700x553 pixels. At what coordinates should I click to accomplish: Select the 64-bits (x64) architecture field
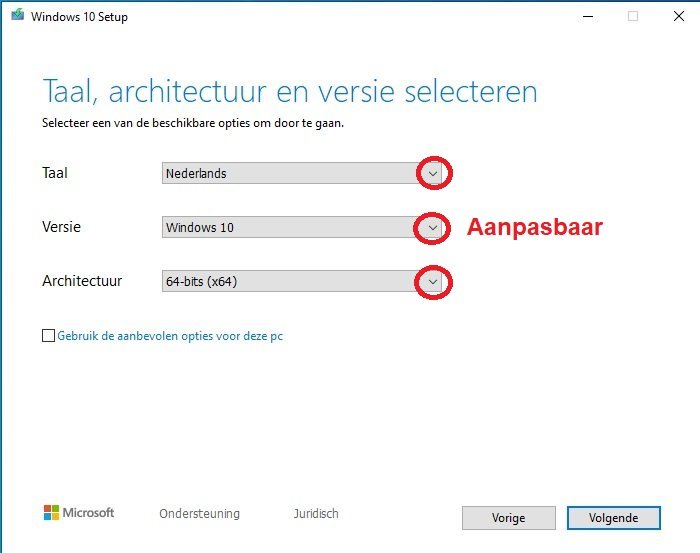coord(290,282)
